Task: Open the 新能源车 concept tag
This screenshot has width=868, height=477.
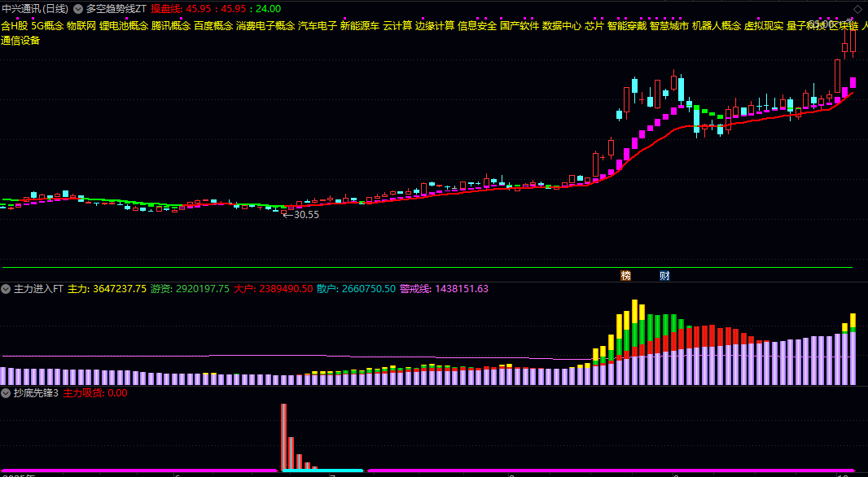Action: click(360, 25)
